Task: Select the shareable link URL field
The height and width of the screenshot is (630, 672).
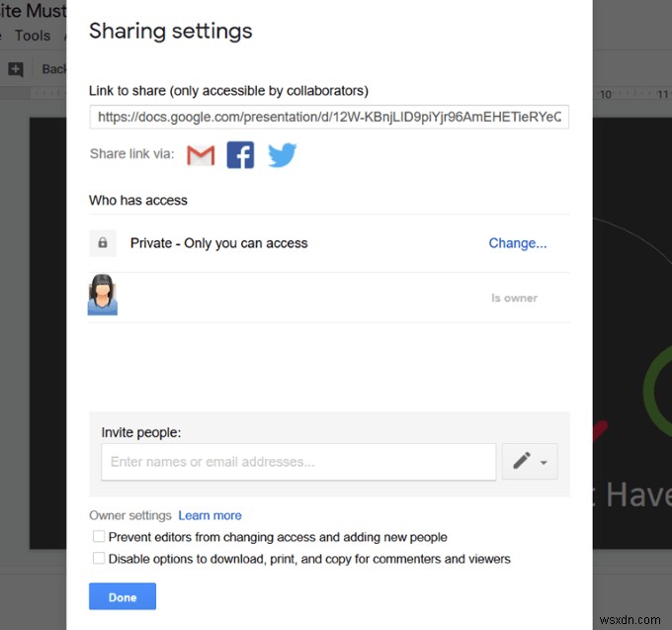Action: click(x=328, y=117)
